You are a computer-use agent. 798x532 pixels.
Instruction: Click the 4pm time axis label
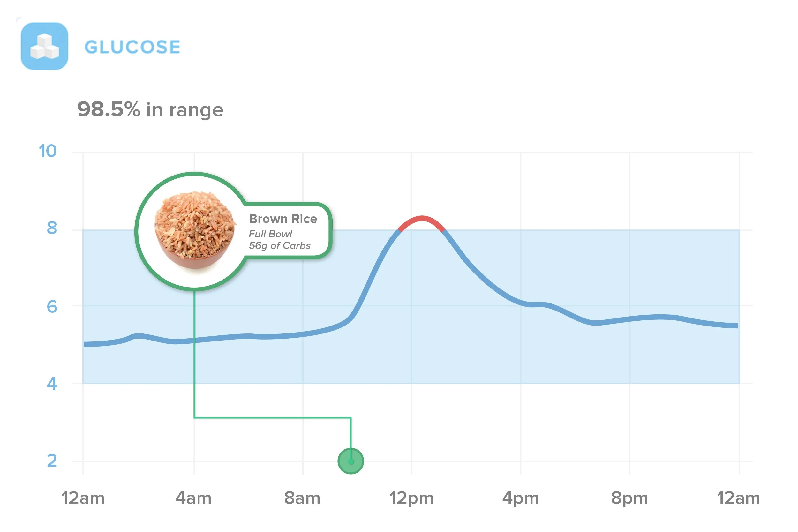(x=521, y=499)
